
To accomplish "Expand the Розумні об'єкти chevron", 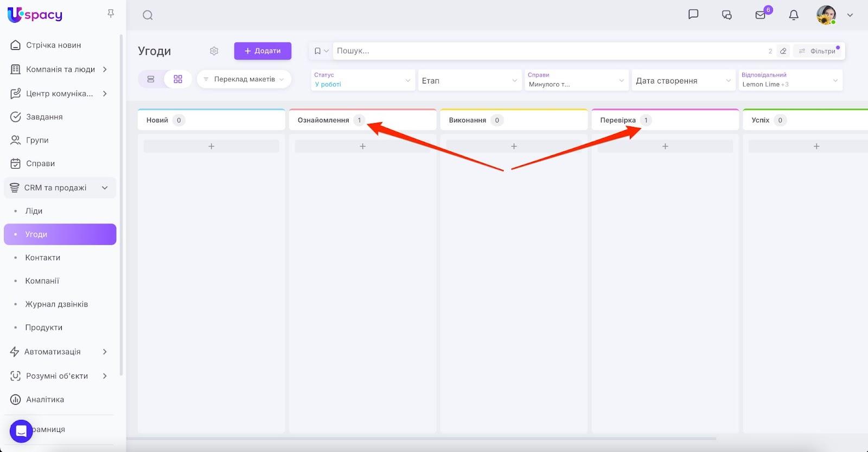I will (x=105, y=375).
